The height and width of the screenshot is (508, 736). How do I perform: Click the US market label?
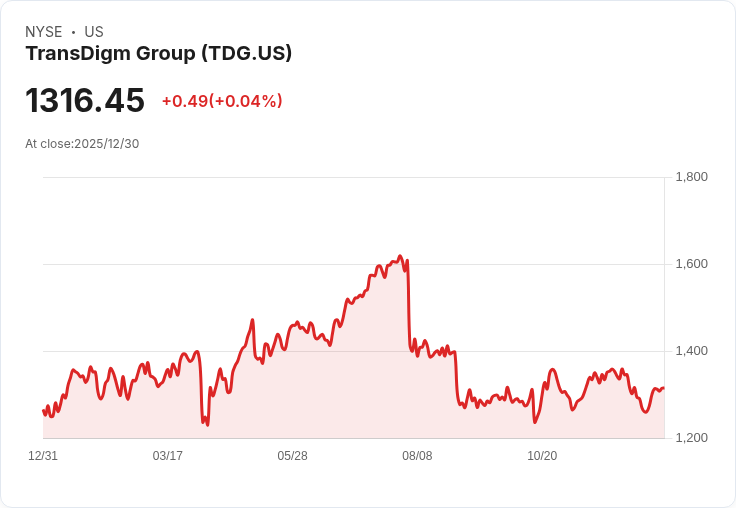pyautogui.click(x=94, y=32)
